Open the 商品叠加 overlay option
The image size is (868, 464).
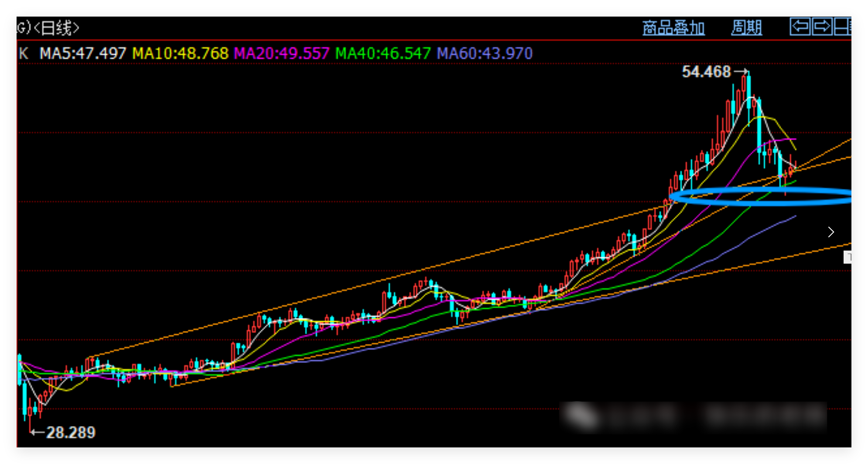673,27
